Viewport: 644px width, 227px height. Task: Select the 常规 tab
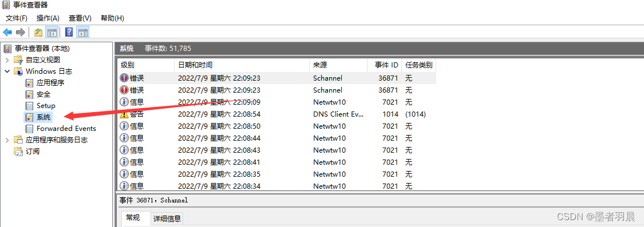(133, 218)
